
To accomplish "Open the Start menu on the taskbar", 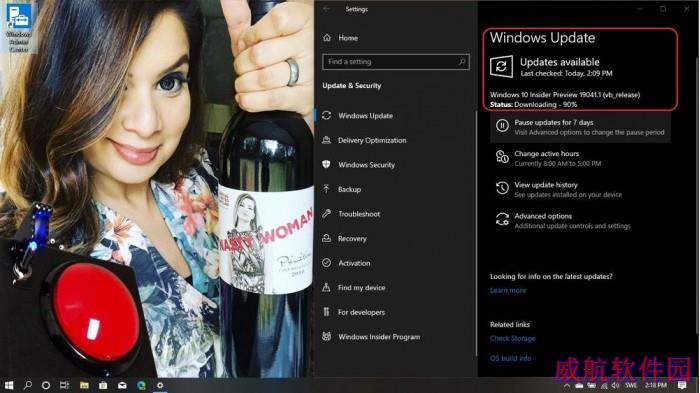I will [x=9, y=385].
